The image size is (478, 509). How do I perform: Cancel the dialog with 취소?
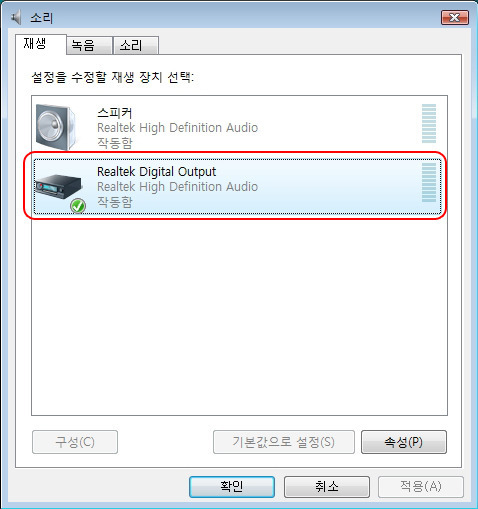[327, 487]
